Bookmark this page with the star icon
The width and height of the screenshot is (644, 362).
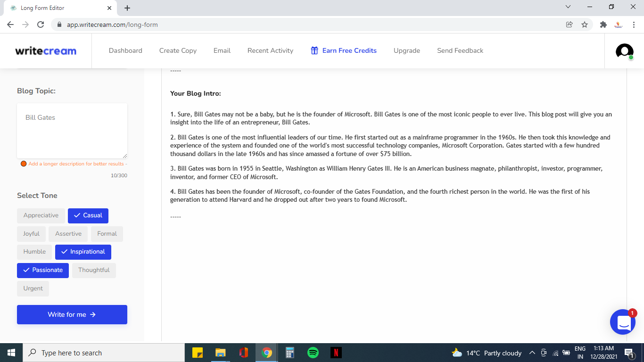point(585,25)
